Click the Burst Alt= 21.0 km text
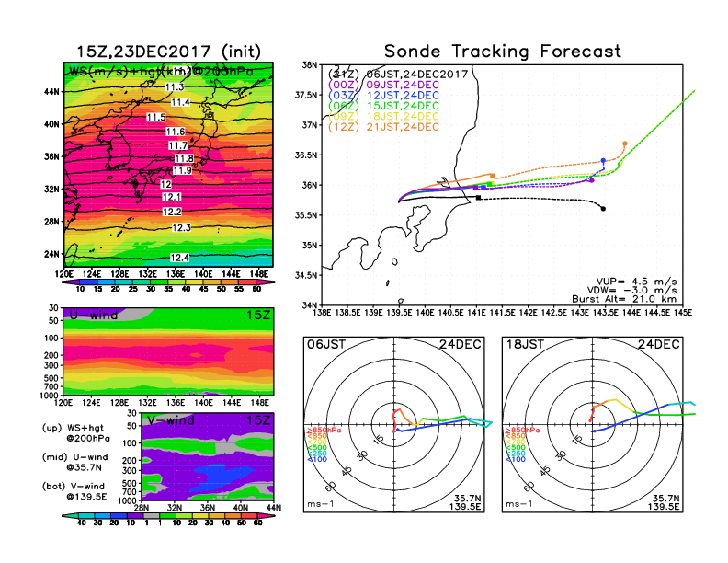Screen dimensions: 728x563 pos(634,299)
